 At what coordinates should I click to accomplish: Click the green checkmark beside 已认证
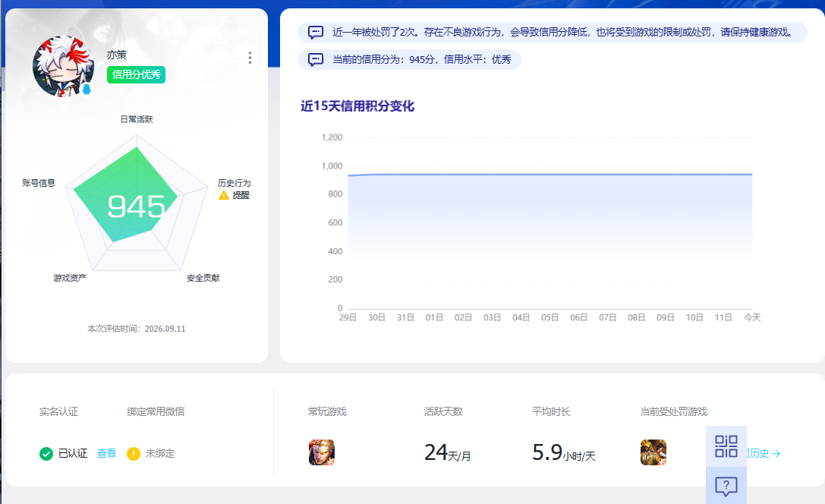pos(46,453)
